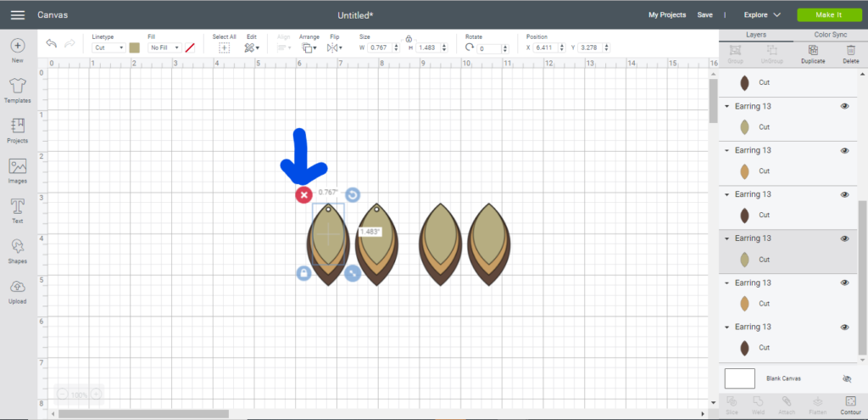
Task: Duplicate the selected layer
Action: point(813,54)
